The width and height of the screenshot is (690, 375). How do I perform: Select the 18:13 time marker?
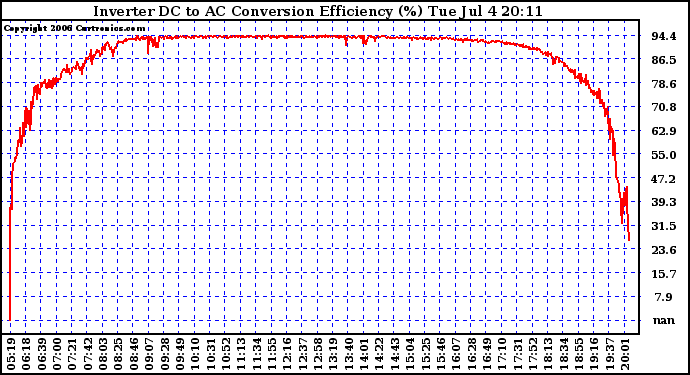[548, 354]
